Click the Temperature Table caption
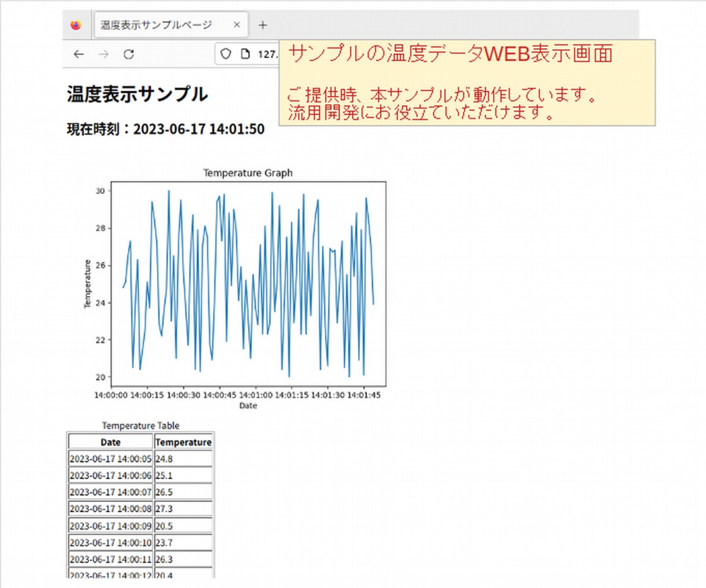Viewport: 706px width, 588px height. pos(141,425)
